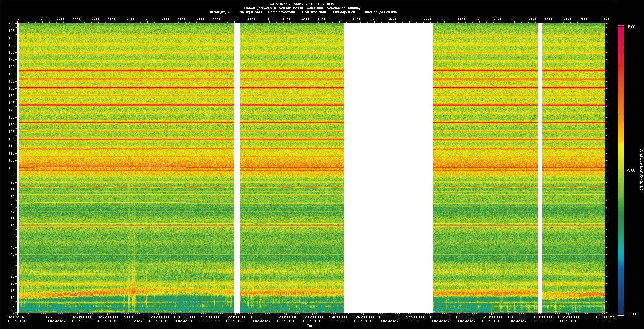Viewport: 644px width, 329px height.
Task: Click the narrow white gap at 15:20:00
Action: 237,168
